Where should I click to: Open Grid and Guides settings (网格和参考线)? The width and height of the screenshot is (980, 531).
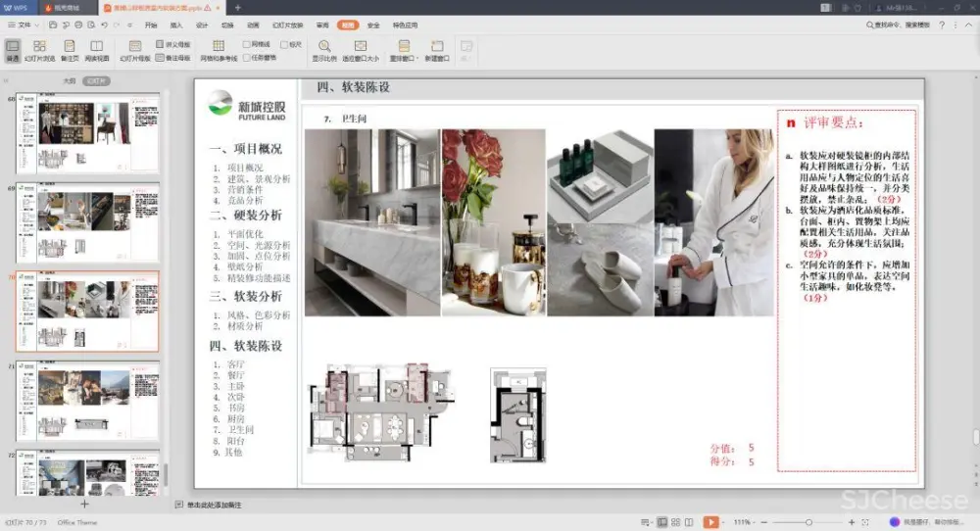point(219,50)
